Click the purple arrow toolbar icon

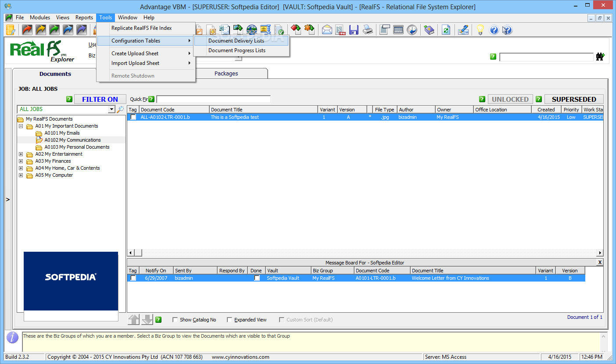pyautogui.click(x=82, y=30)
